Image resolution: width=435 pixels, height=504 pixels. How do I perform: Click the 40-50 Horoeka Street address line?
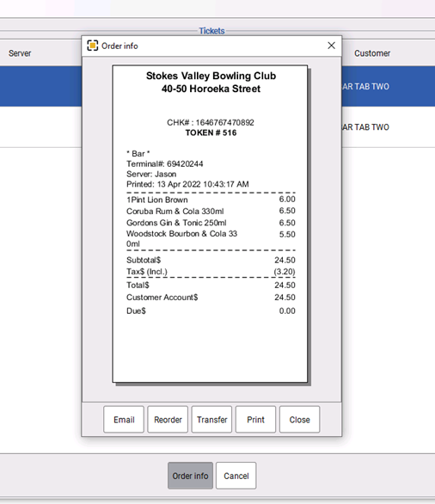211,89
